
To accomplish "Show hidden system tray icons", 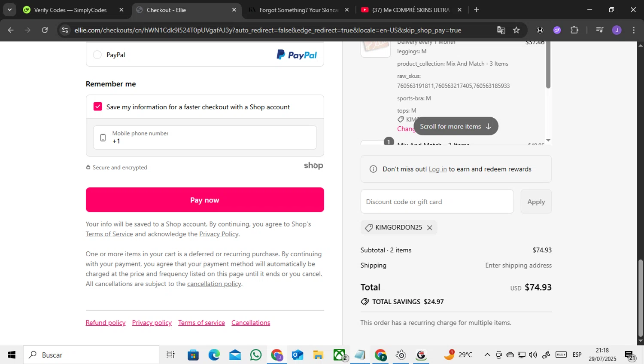I will 487,355.
